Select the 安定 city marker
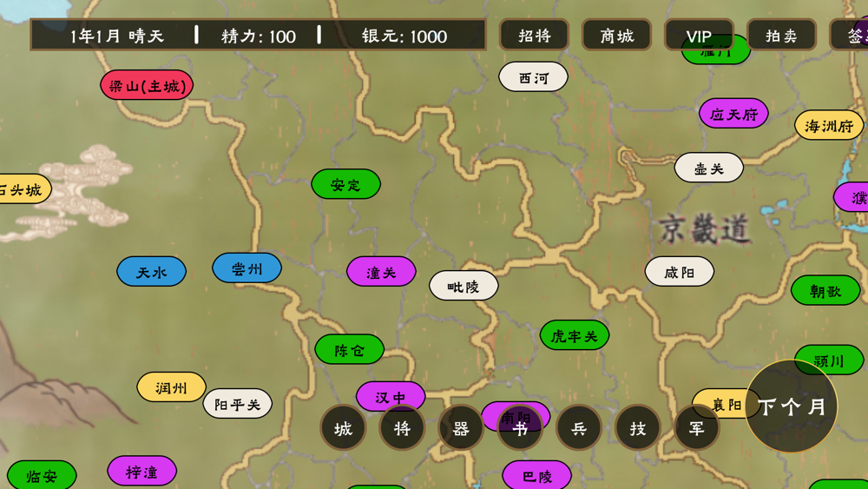This screenshot has height=489, width=868. click(346, 184)
